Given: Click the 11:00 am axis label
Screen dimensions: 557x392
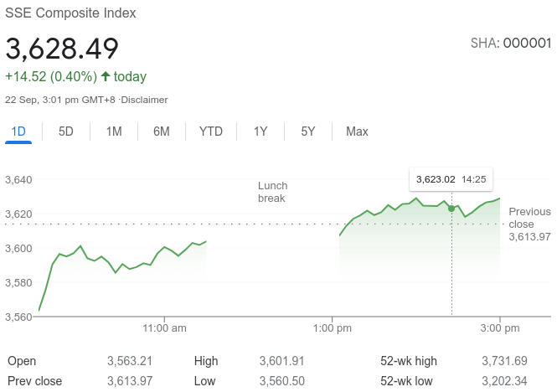Looking at the screenshot, I should pos(164,328).
